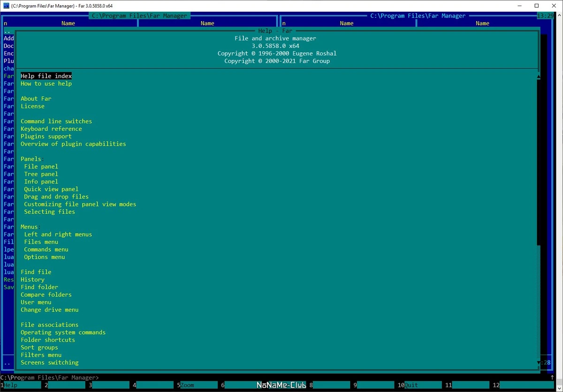
Task: Open 'Customizing file panel view modes' link
Action: coord(80,204)
